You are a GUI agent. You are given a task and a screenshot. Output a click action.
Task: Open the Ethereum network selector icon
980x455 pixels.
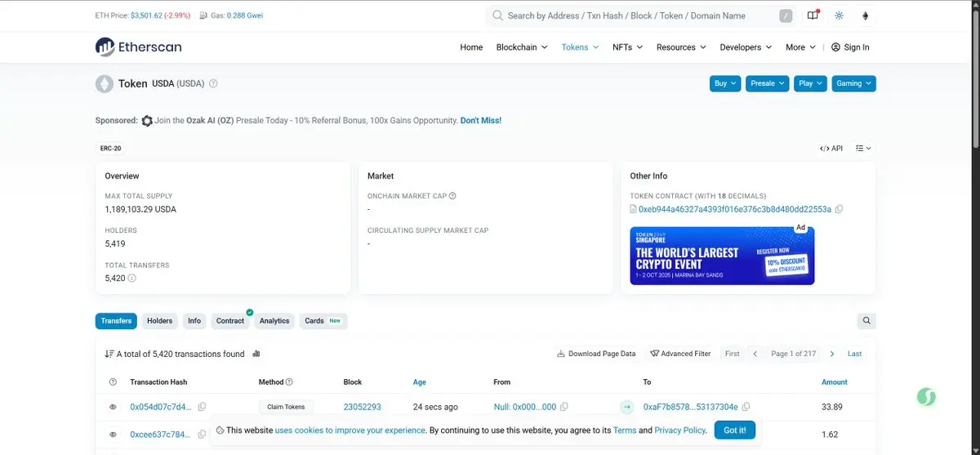(x=866, y=16)
